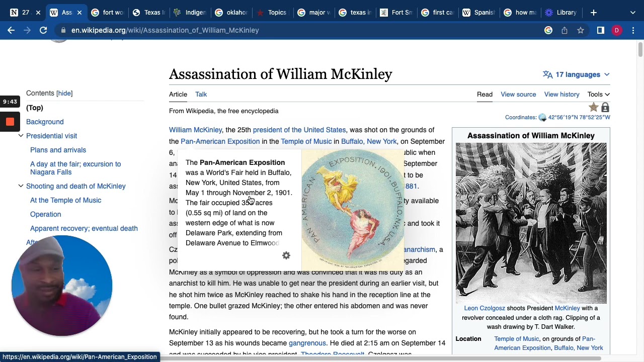Open the McKinley assassination drawing image

[531, 223]
